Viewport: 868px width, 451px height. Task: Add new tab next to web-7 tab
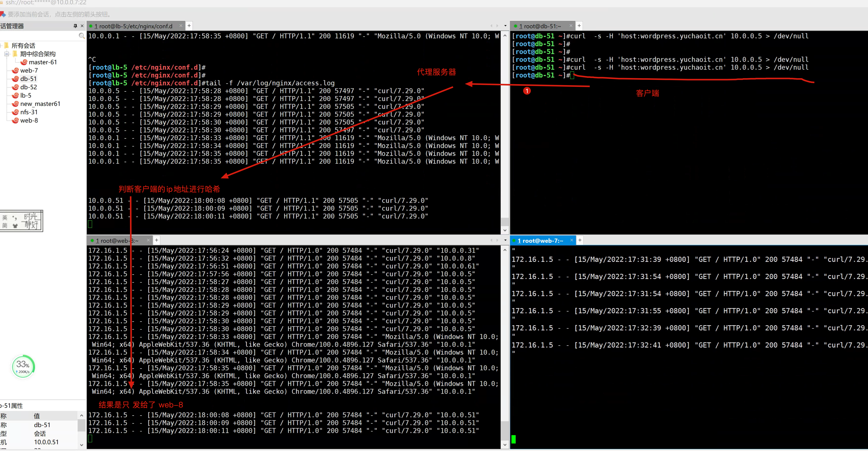click(x=580, y=240)
